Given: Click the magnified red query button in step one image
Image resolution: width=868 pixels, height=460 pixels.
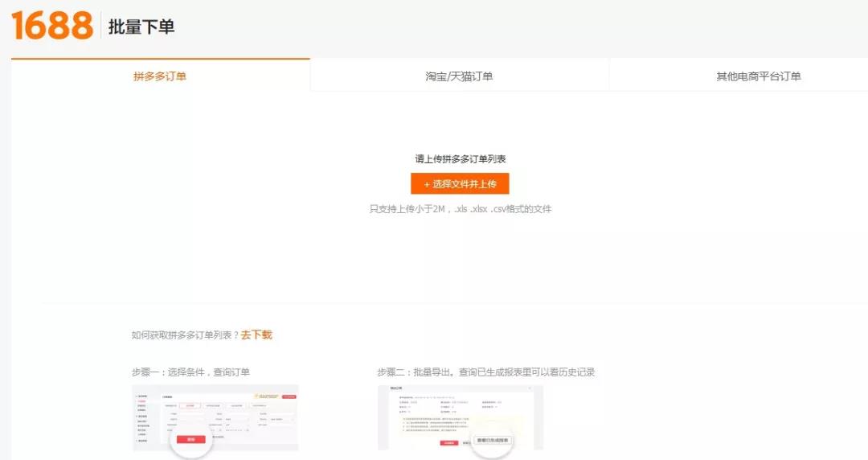Looking at the screenshot, I should pyautogui.click(x=191, y=440).
